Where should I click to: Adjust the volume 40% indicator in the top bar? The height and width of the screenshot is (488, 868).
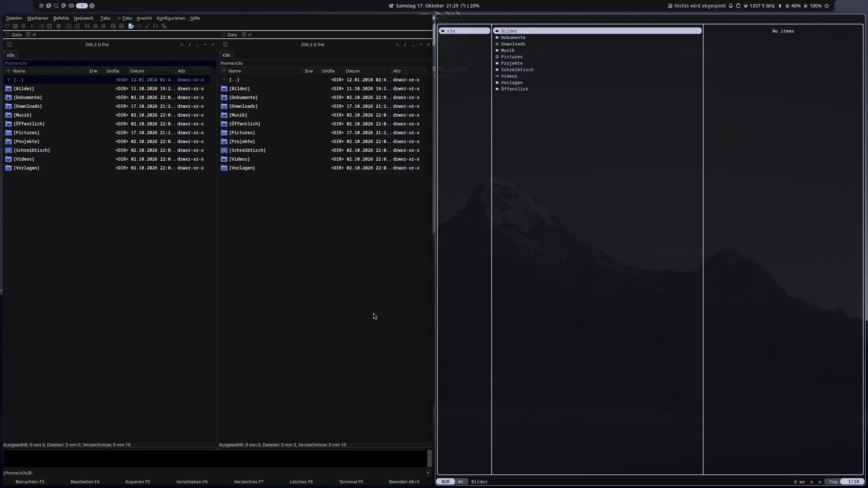(793, 6)
